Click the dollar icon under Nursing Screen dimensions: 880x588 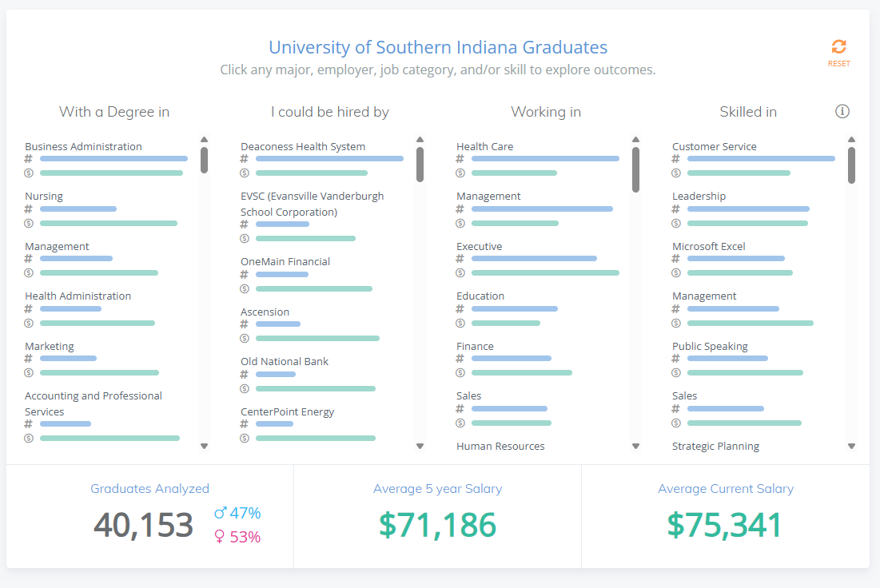[29, 223]
